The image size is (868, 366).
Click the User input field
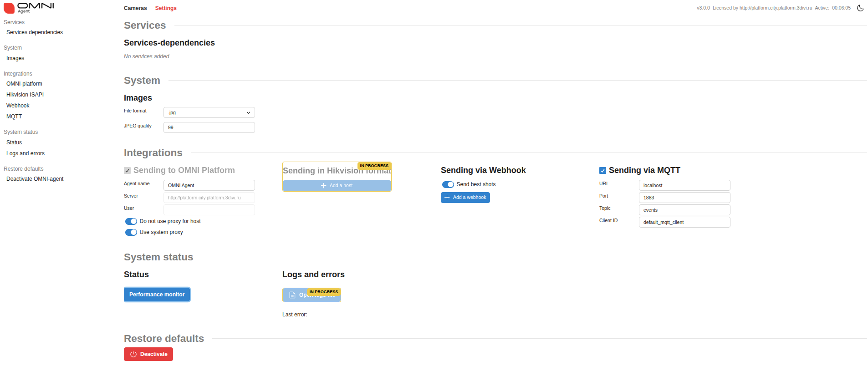pos(209,210)
